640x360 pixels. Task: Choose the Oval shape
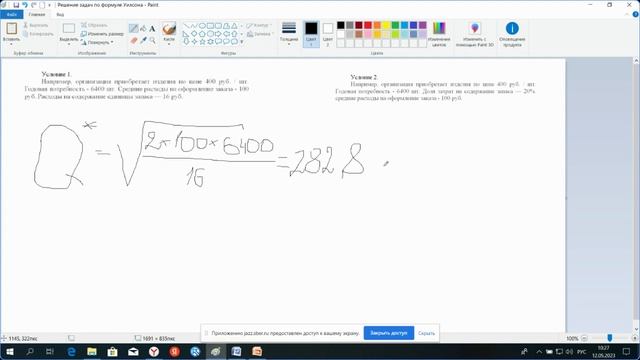tap(202, 26)
